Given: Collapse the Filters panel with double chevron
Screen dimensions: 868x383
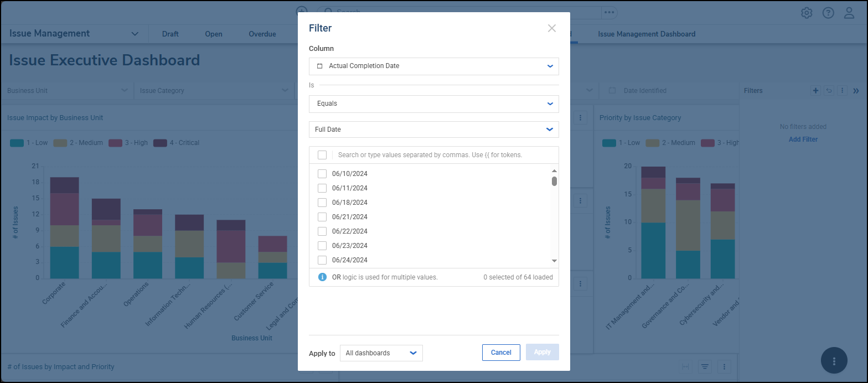Looking at the screenshot, I should 856,91.
